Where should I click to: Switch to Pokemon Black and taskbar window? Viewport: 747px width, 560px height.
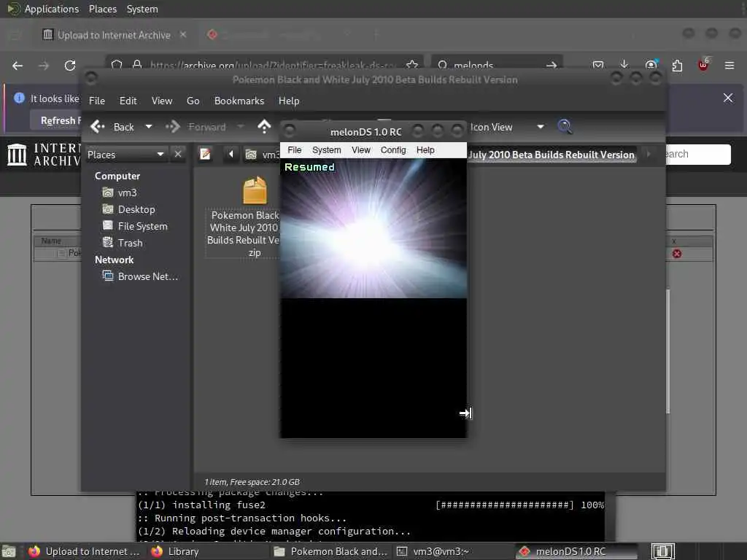tap(331, 551)
